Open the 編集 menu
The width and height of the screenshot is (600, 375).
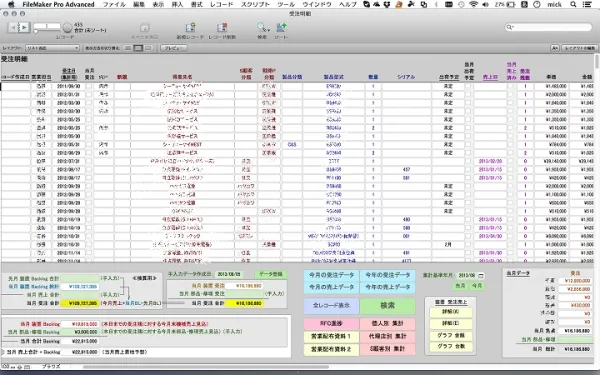click(139, 4)
